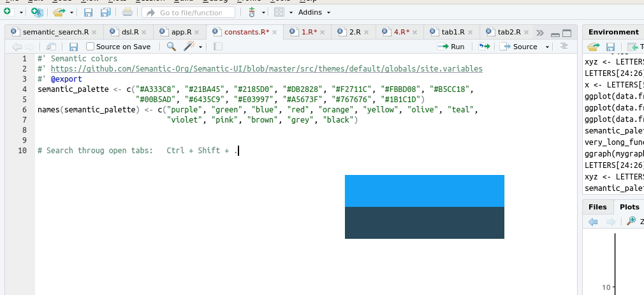The image size is (644, 295).
Task: Close the dsl.R tab
Action: click(x=143, y=32)
